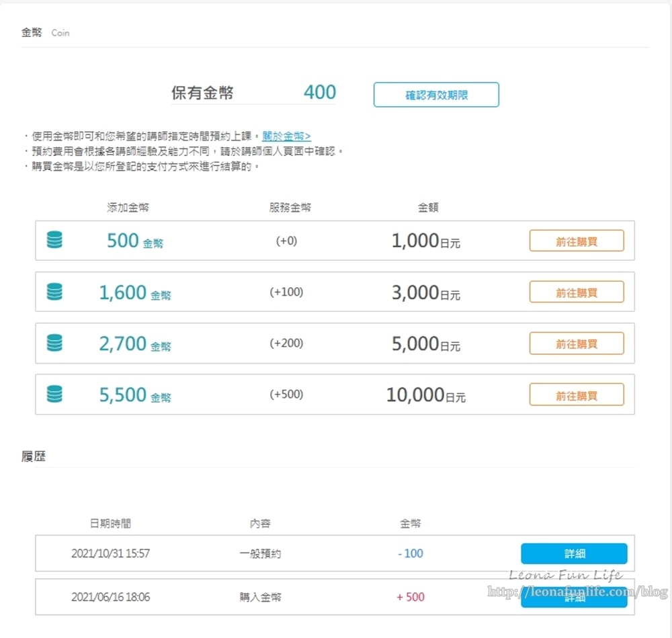Click the coin stack icon for 1,600 金幣
The image size is (672, 638).
pos(54,292)
